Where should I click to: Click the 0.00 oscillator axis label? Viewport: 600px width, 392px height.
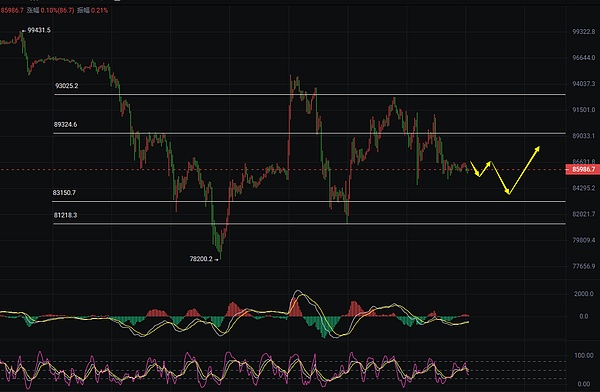584,384
